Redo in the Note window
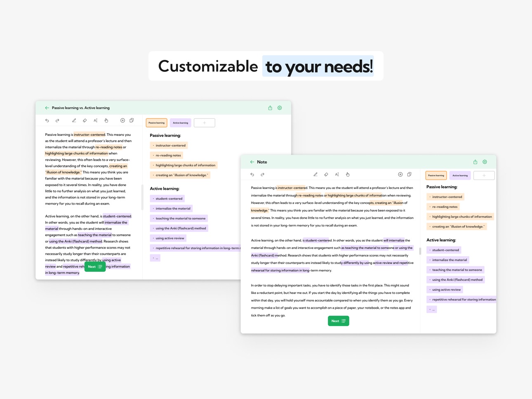The height and width of the screenshot is (399, 532). [x=262, y=175]
